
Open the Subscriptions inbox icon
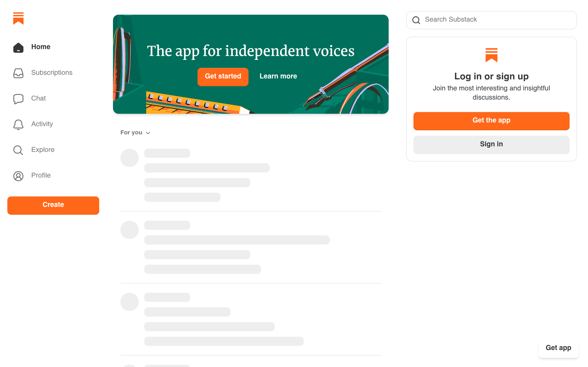(x=18, y=73)
